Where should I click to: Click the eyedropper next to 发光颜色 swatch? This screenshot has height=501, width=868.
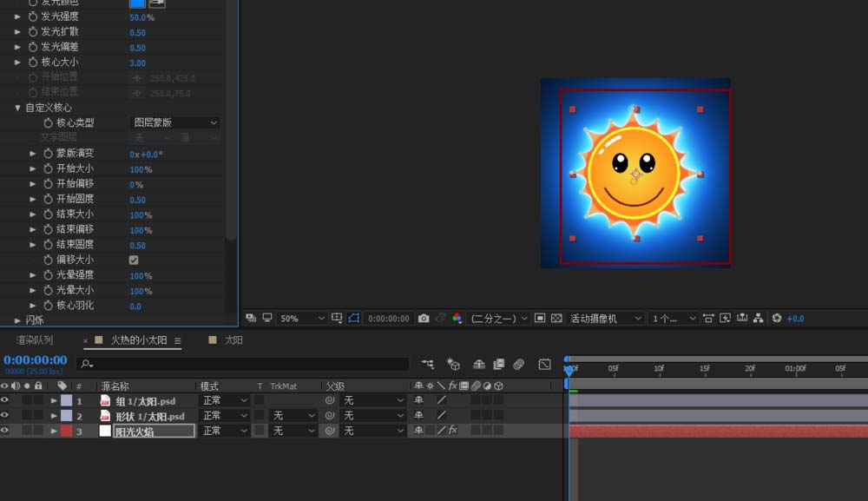(x=156, y=3)
